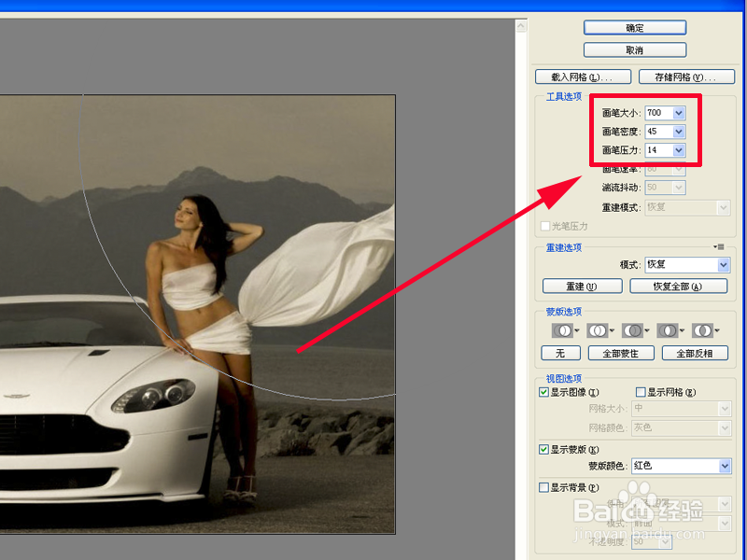Click the 恢复全部(A) button
747x560 pixels.
pyautogui.click(x=679, y=287)
